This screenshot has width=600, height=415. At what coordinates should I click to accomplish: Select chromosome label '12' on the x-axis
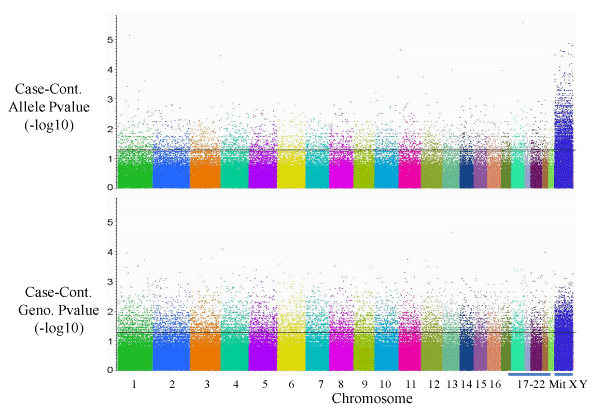[434, 384]
